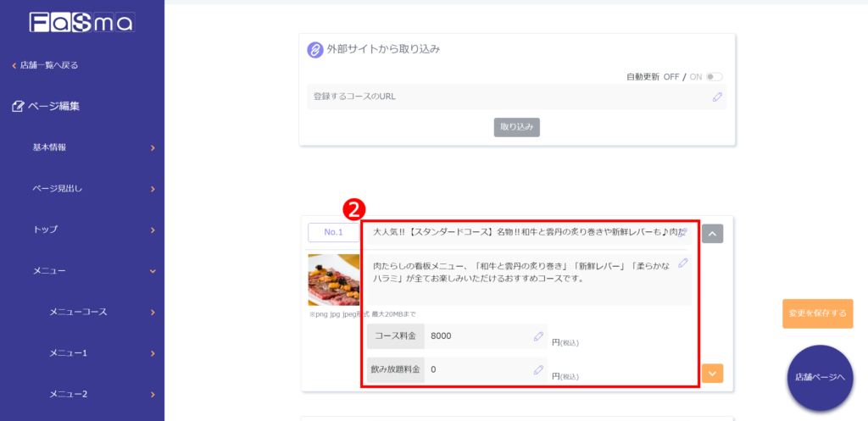Open the round 店舗ページへ button
868x421 pixels.
coord(820,378)
